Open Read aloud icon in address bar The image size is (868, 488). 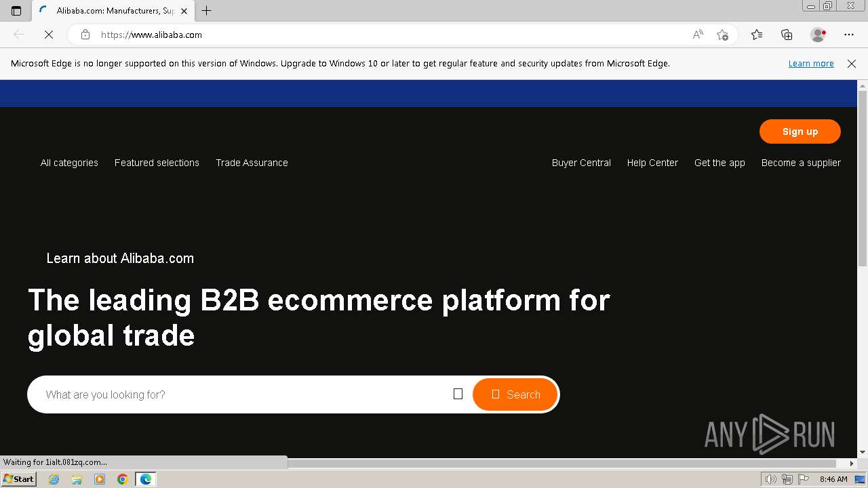pyautogui.click(x=698, y=35)
